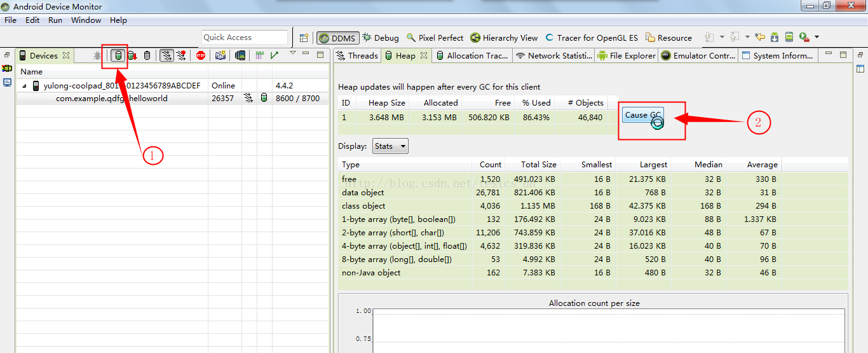Click the Run External Tools icon
868x353 pixels.
coord(804,38)
